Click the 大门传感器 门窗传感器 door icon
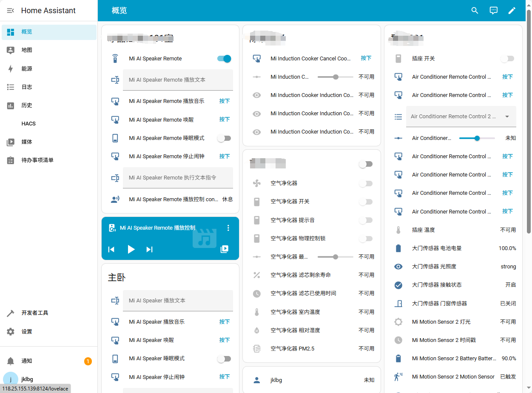Screen dimensions: 532x393 point(398,303)
